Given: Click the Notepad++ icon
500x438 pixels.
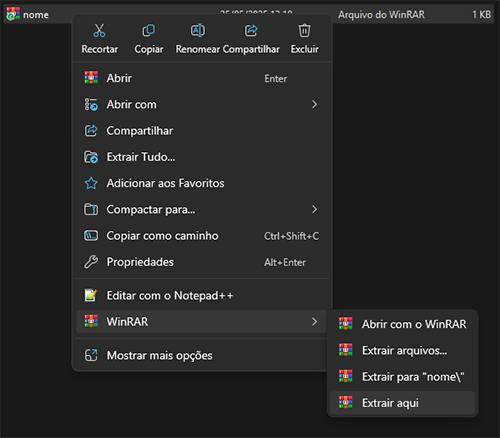Looking at the screenshot, I should click(91, 295).
